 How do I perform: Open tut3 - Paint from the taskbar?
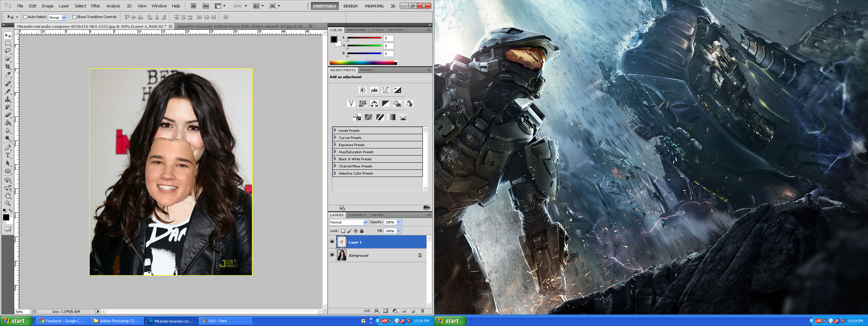[x=226, y=321]
